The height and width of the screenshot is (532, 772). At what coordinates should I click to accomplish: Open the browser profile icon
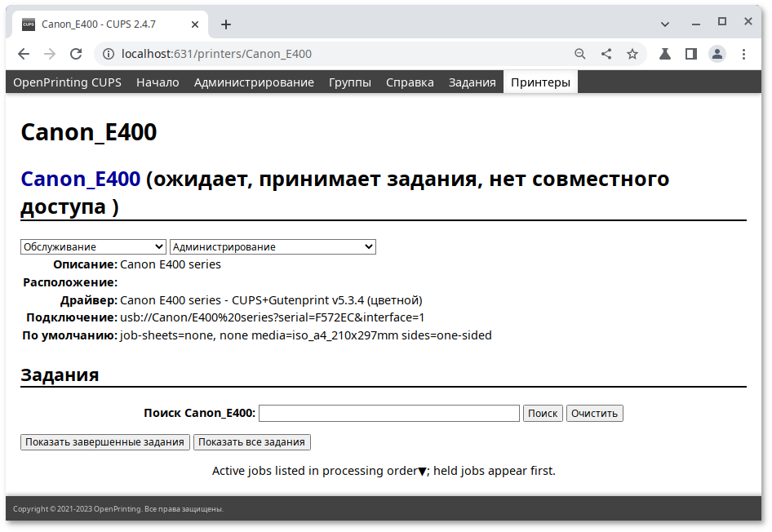[x=717, y=53]
